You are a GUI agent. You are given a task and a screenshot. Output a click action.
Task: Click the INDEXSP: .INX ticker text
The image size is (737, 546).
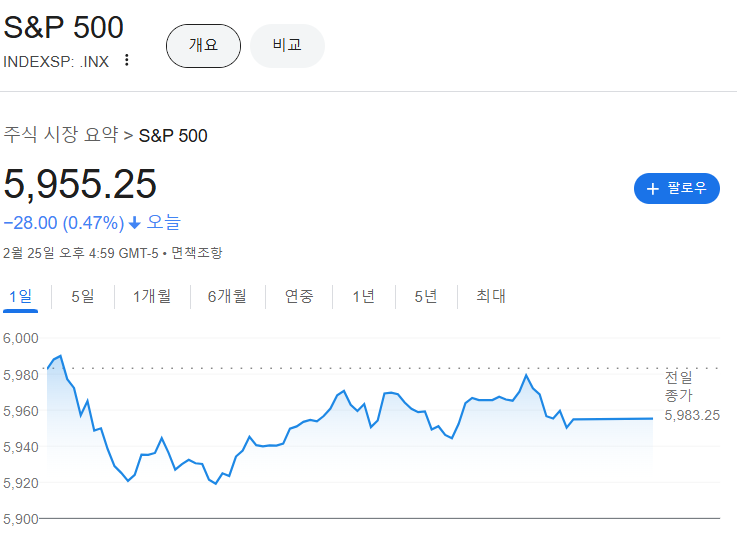pos(56,62)
